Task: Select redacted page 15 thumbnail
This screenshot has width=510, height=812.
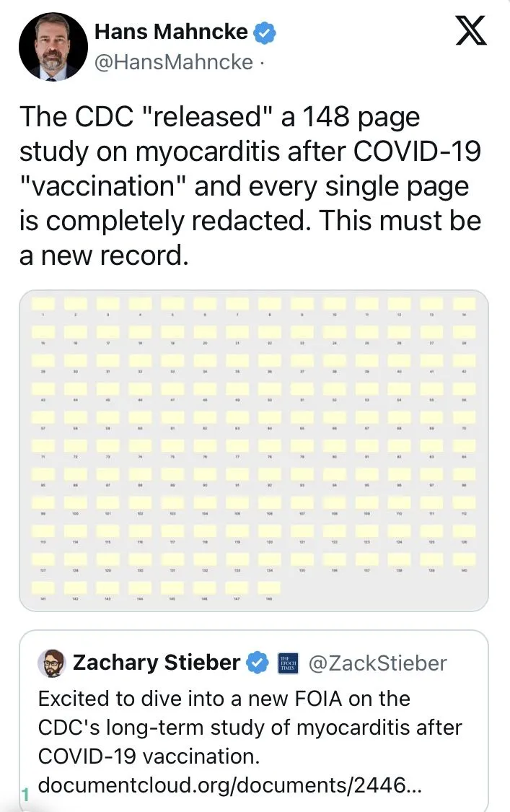Action: click(x=43, y=333)
